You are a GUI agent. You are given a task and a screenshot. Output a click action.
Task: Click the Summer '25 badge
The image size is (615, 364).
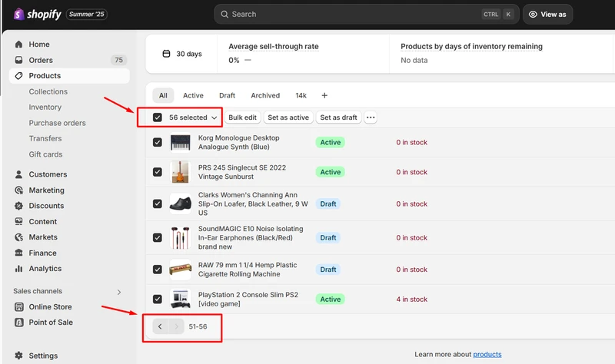tap(87, 14)
